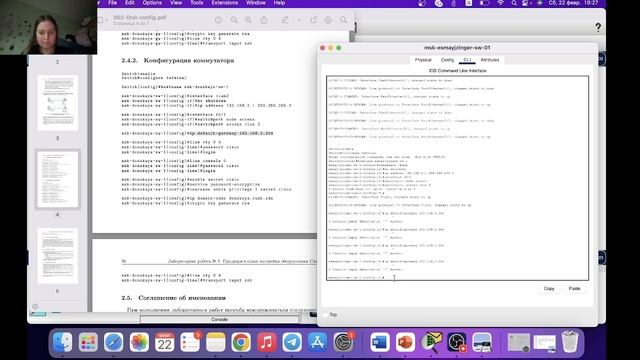Image resolution: width=640 pixels, height=360 pixels.
Task: Open Calendar showing date 22
Action: 164,342
